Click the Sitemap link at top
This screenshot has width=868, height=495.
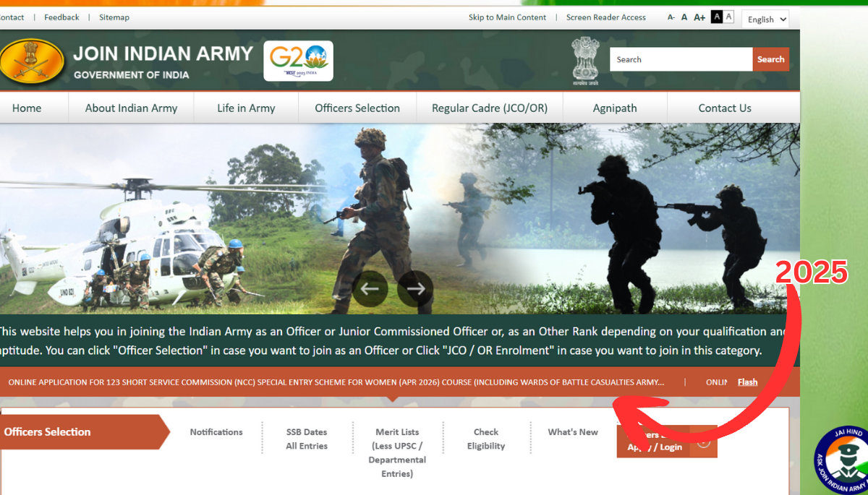tap(114, 17)
